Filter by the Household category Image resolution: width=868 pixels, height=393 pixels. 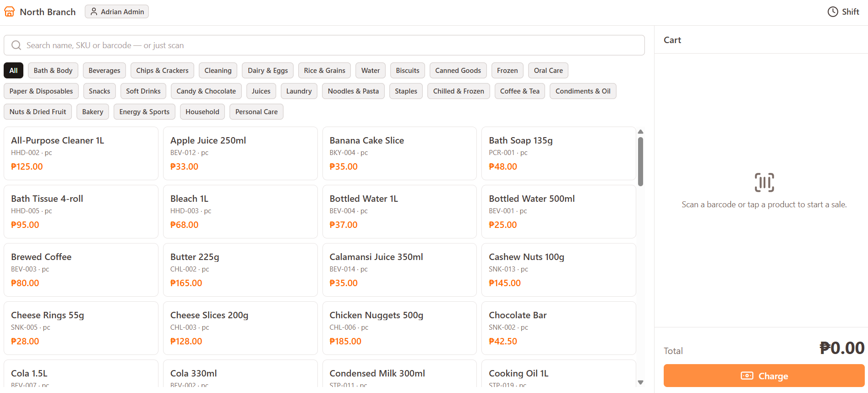202,112
